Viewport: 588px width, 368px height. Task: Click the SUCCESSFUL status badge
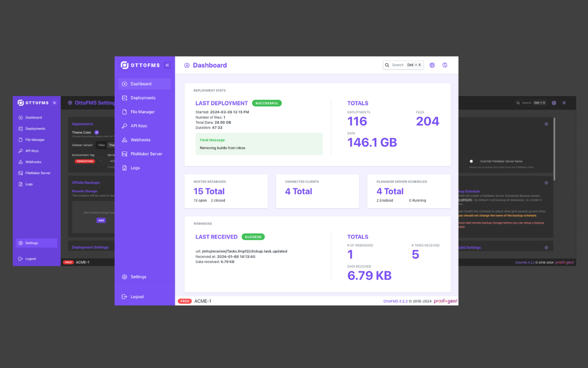coord(267,103)
